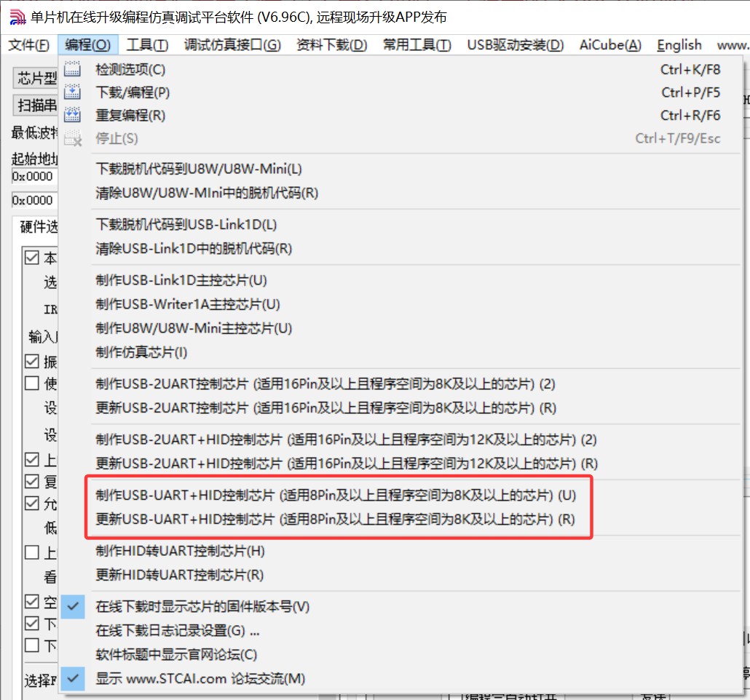Image resolution: width=750 pixels, height=700 pixels.
Task: Enable the unchecked box beside 使
Action: [x=31, y=383]
